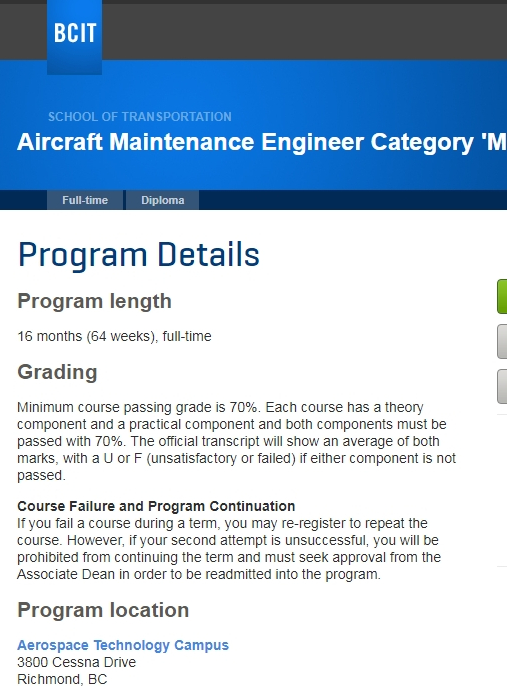Click the Grading heading
Screen dimensions: 507x686
(57, 372)
